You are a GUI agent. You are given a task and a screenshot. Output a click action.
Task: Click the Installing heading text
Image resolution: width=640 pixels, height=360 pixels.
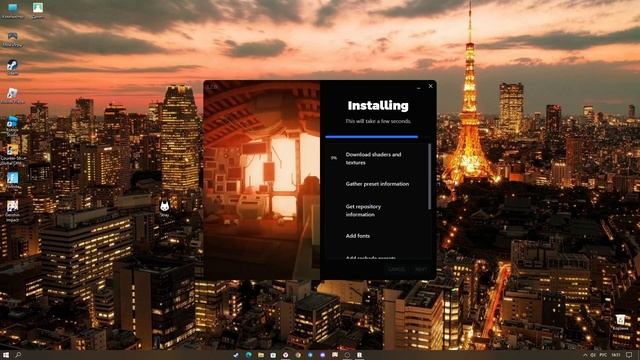pos(378,106)
